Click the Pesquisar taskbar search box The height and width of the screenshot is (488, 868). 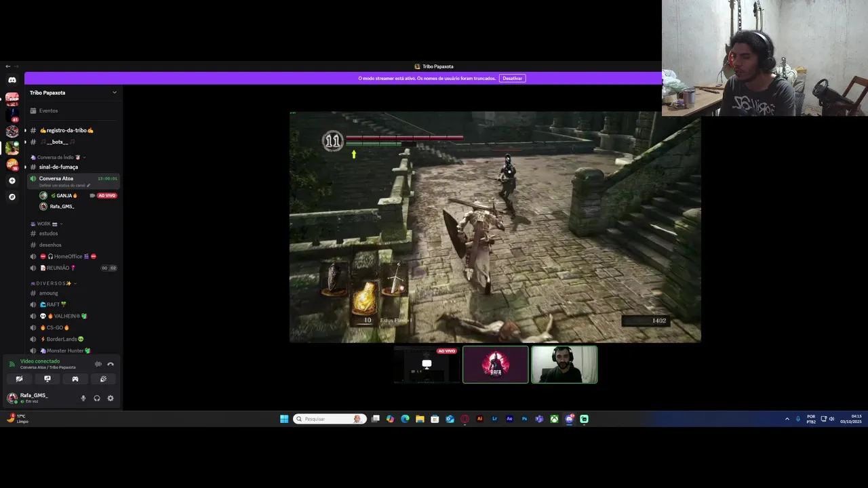[x=330, y=419]
